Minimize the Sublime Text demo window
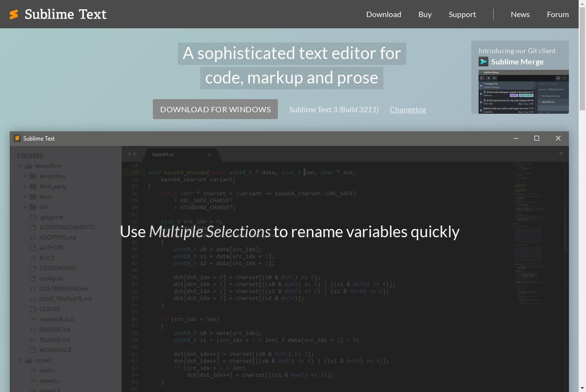Viewport: 586px width, 392px height. (516, 138)
